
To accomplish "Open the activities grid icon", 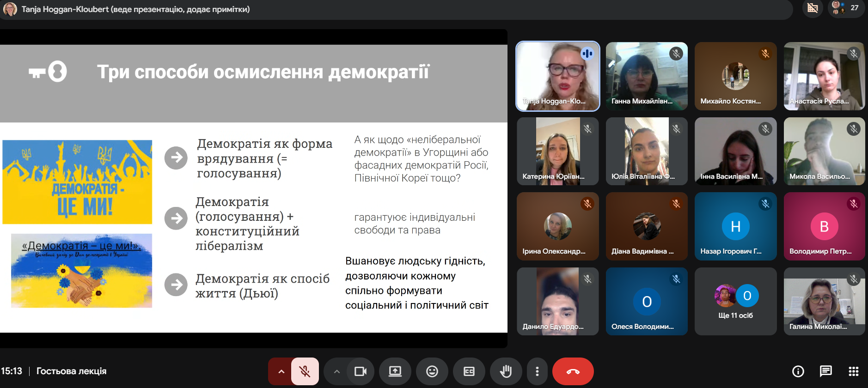I will [x=854, y=371].
